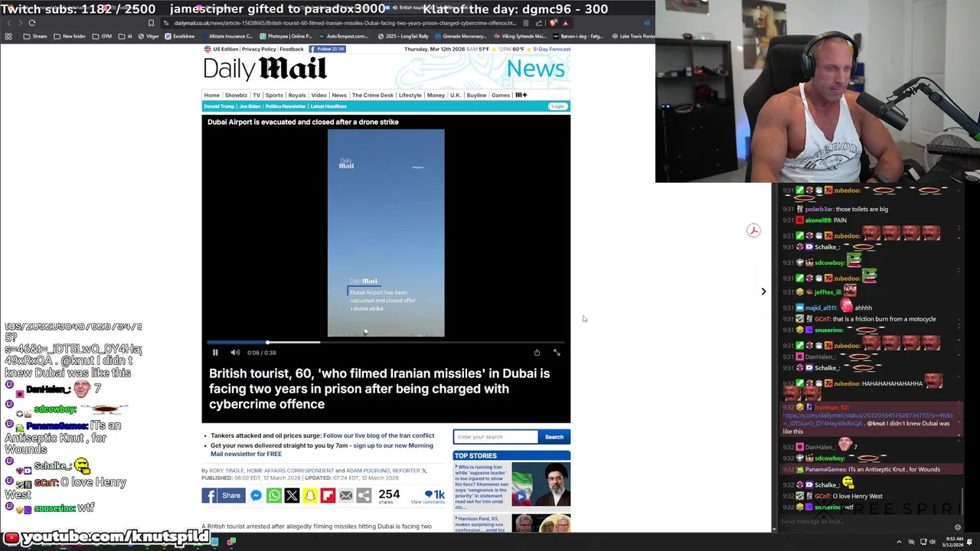Screen dimensions: 980x551
Task: Click the Daily Mail logo
Action: (265, 70)
